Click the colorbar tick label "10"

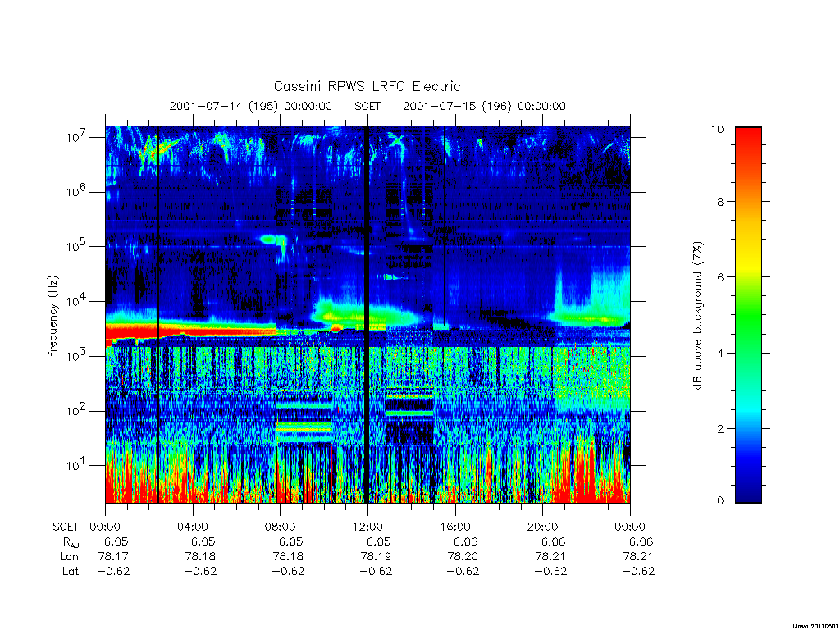click(717, 129)
